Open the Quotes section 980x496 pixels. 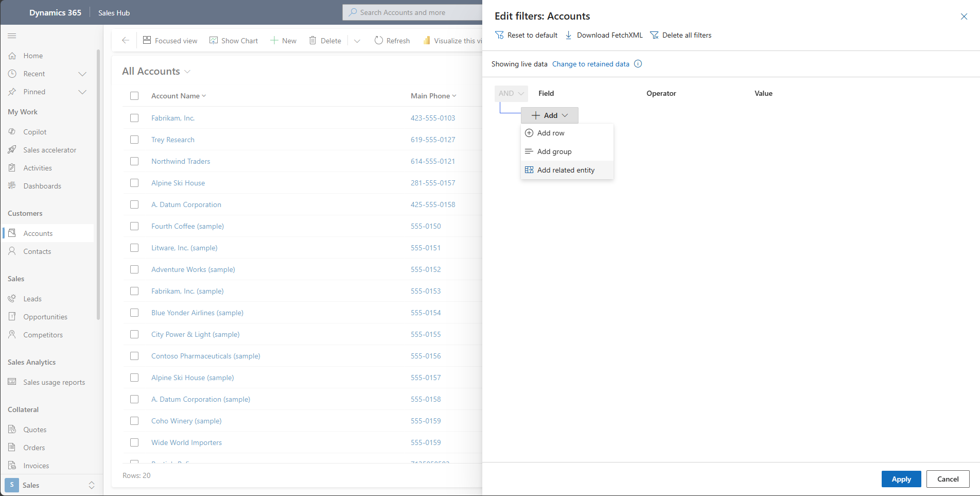34,429
